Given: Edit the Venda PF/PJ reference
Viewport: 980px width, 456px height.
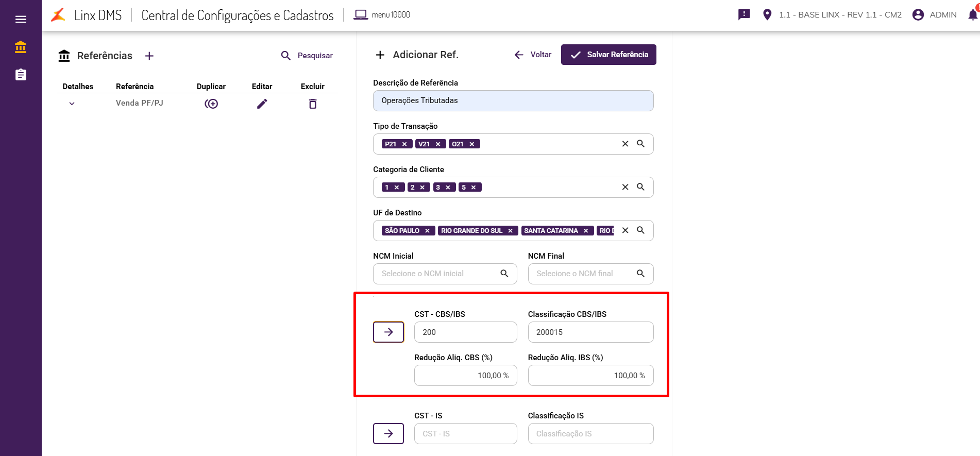Looking at the screenshot, I should click(x=262, y=104).
